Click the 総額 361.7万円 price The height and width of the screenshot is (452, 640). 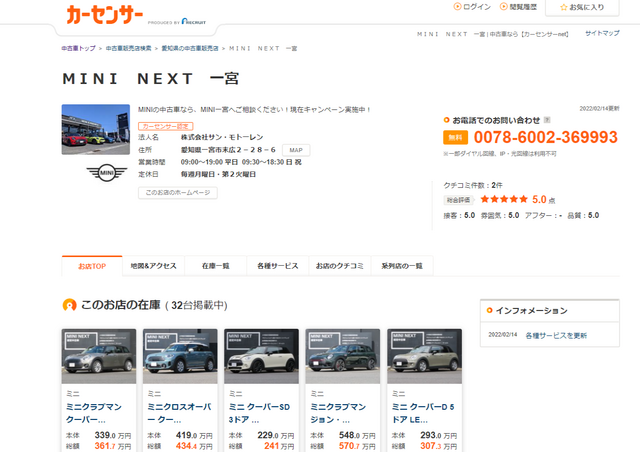click(113, 446)
